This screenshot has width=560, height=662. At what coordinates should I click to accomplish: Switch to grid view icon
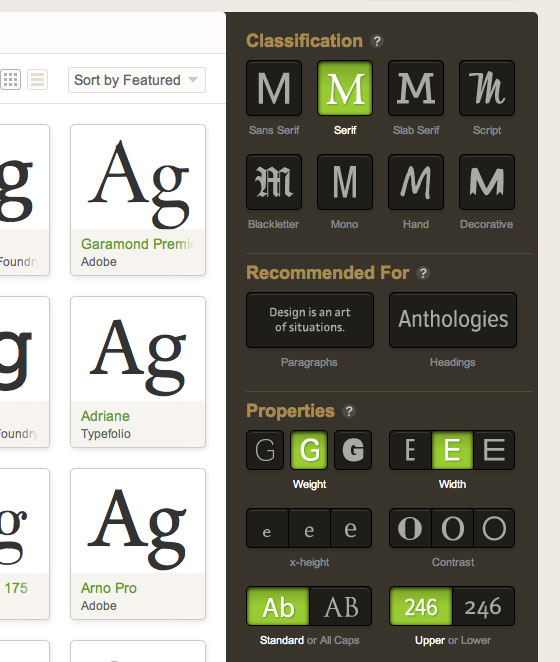point(11,79)
